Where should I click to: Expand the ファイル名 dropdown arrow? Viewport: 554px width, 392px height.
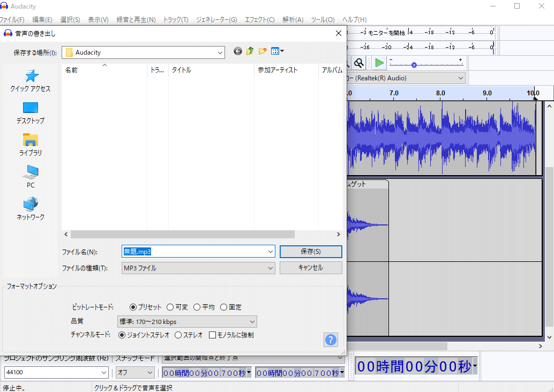270,252
